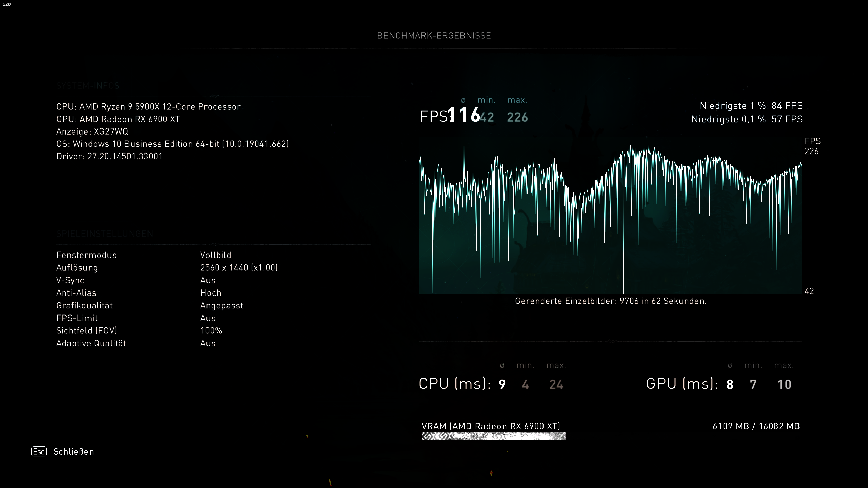This screenshot has width=868, height=488.
Task: Click the Fenstermodus value Vollbild
Action: (216, 255)
